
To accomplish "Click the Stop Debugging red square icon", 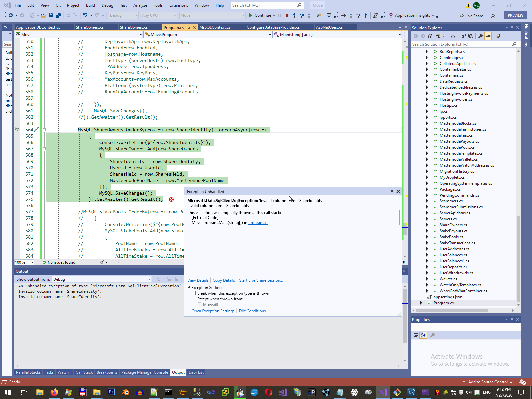I will pyautogui.click(x=287, y=15).
